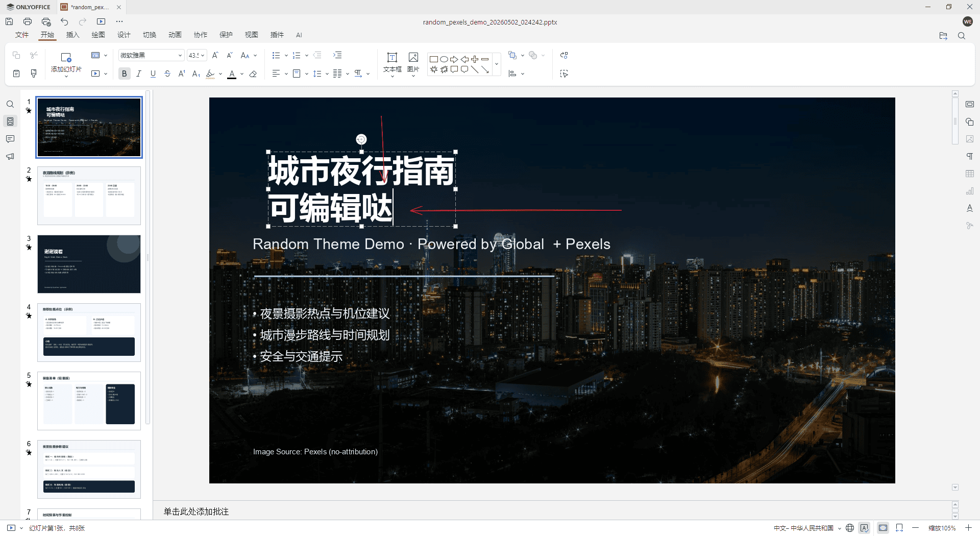Click the open file location icon
Screen dimensions: 980x536
(x=943, y=36)
